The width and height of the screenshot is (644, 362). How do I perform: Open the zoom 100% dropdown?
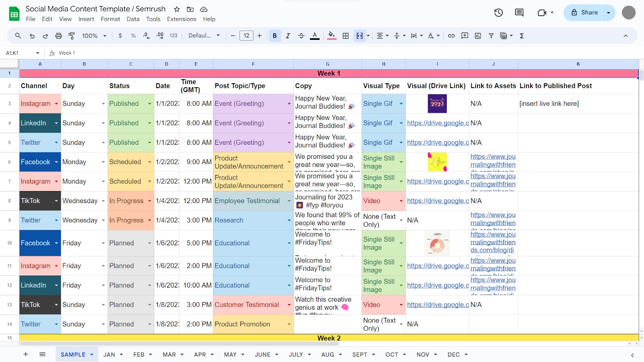(94, 36)
